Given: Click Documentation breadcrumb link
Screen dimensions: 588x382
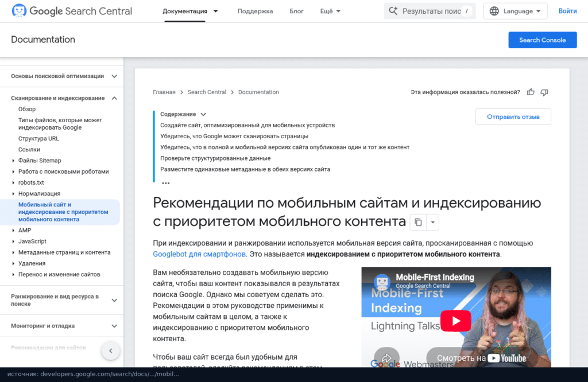Looking at the screenshot, I should (258, 92).
